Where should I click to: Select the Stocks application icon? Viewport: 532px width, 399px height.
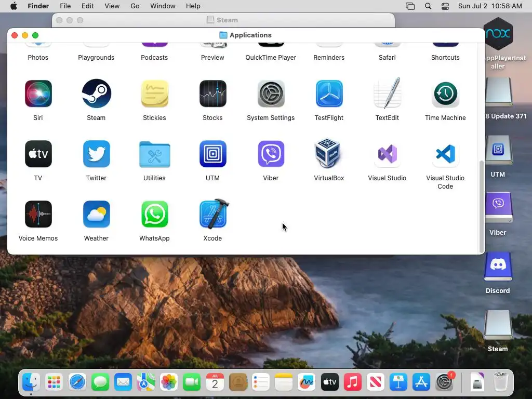(212, 94)
